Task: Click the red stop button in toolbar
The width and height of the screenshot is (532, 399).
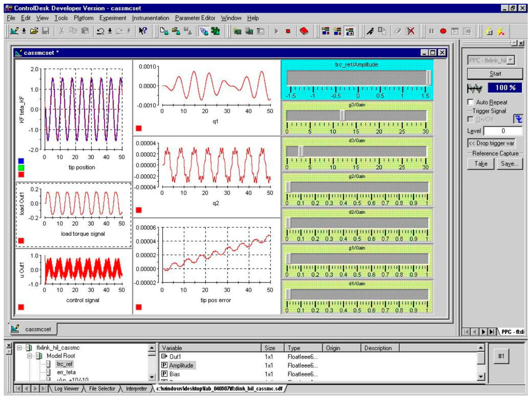Action: 288,31
